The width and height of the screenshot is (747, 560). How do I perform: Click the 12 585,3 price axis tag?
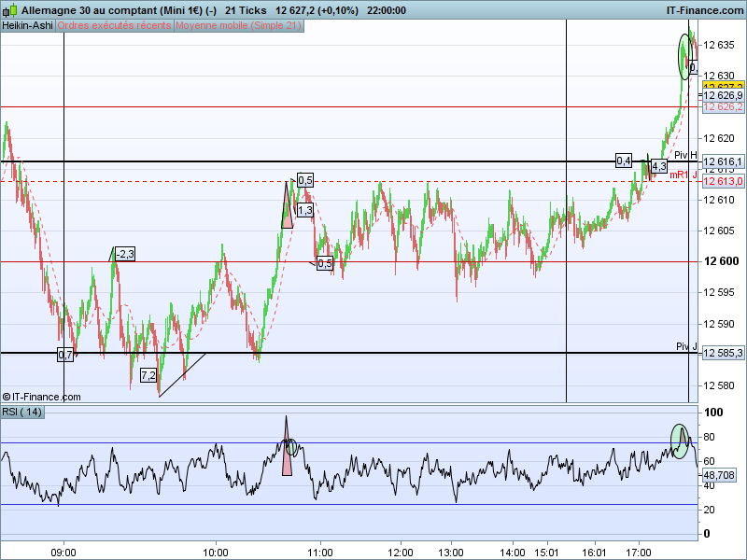(x=723, y=354)
